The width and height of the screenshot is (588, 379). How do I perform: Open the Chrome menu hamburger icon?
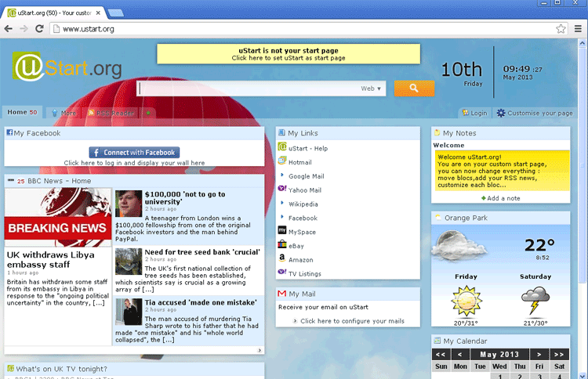coord(578,29)
